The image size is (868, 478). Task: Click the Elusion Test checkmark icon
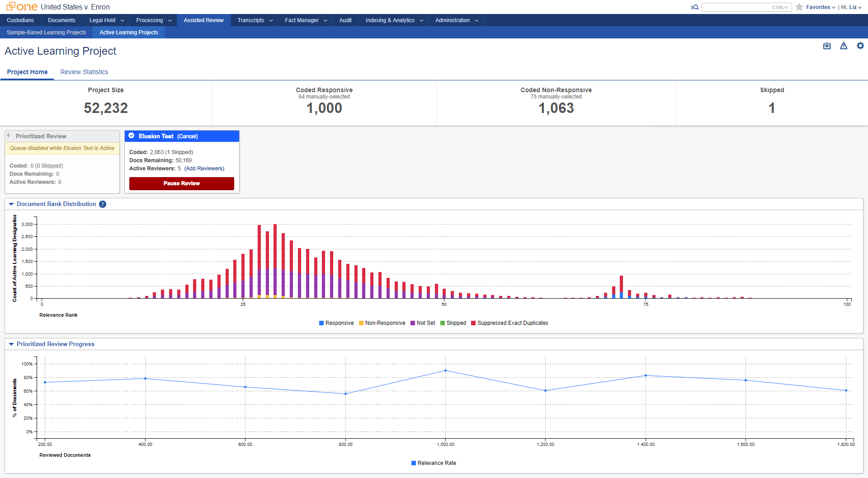132,136
